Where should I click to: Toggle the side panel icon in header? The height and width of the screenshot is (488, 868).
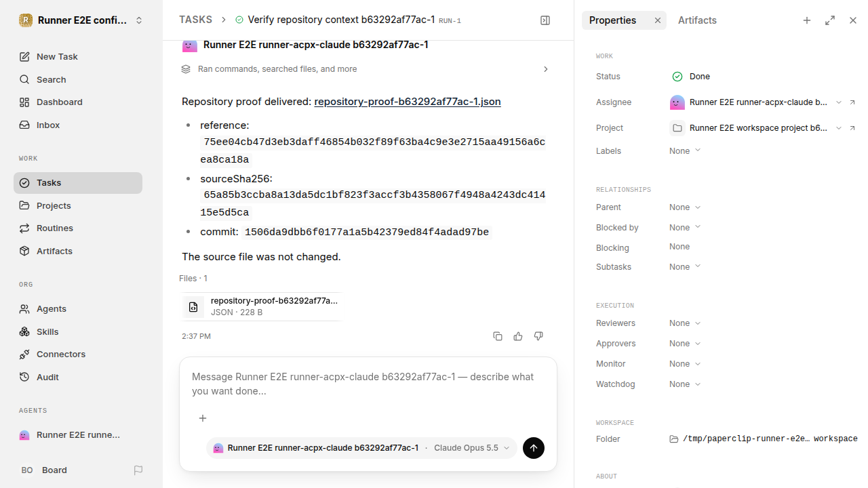[545, 20]
